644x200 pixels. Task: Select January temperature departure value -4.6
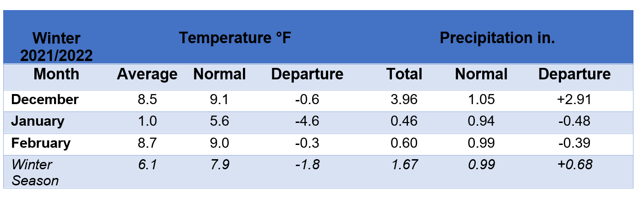tap(307, 121)
